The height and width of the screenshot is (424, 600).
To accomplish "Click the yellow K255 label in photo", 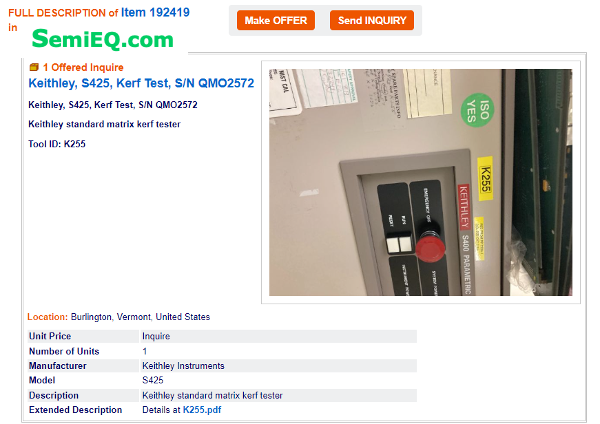I will (x=485, y=179).
